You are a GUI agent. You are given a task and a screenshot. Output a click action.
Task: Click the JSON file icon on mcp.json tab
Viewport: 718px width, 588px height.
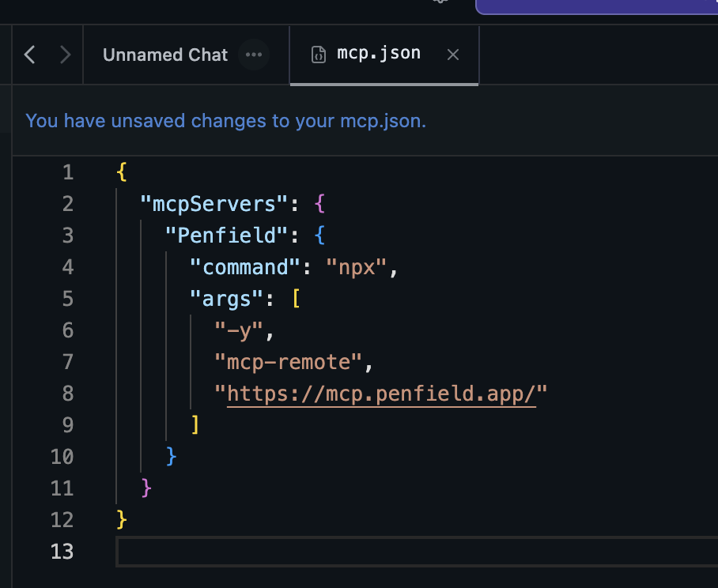coord(318,55)
